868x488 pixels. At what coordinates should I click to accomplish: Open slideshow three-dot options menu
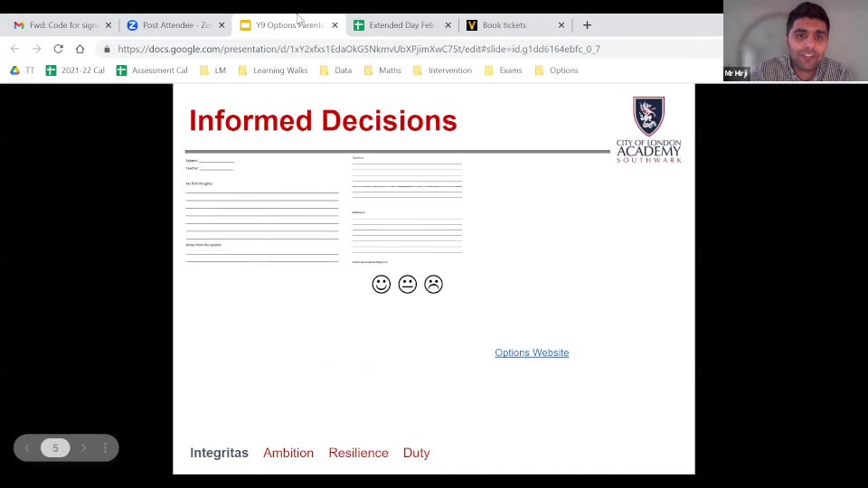click(105, 448)
